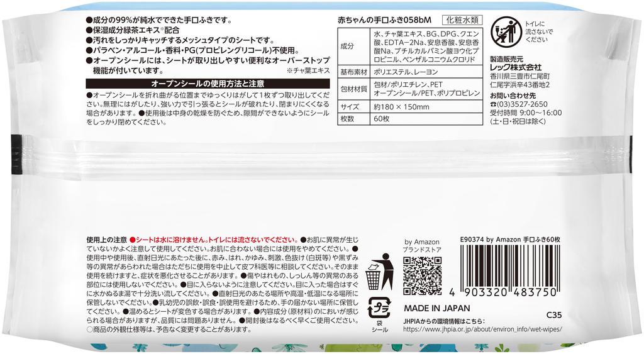The height and width of the screenshot is (354, 644).
Task: Select the ※チャ葉エキス footnote
Action: 308,70
